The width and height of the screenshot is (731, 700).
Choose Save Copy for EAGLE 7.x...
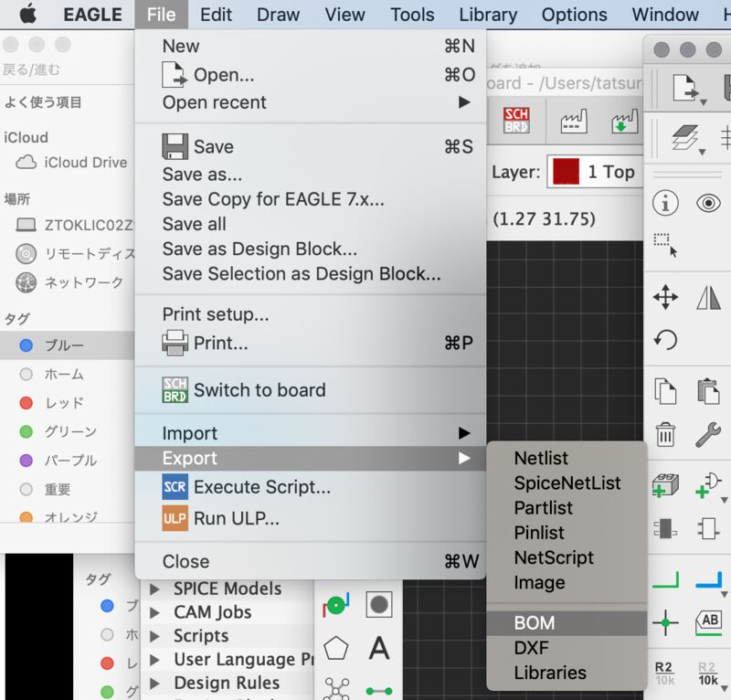coord(311,199)
